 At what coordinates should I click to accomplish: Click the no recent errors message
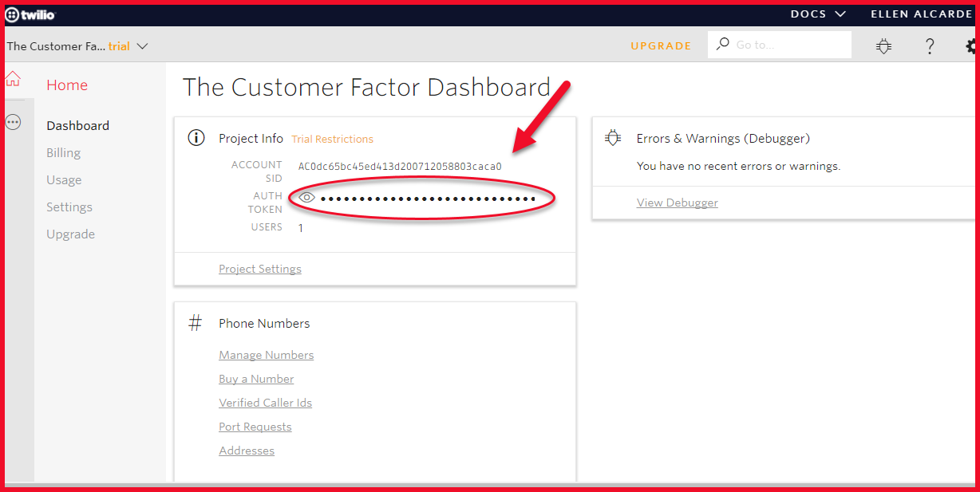pyautogui.click(x=738, y=166)
